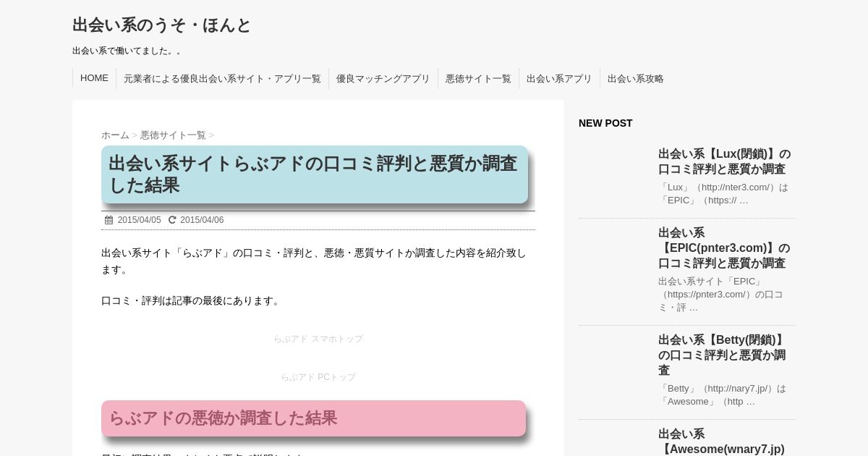
Task: Click the site title 出会い系のうそ・ほんと
Action: tap(161, 25)
